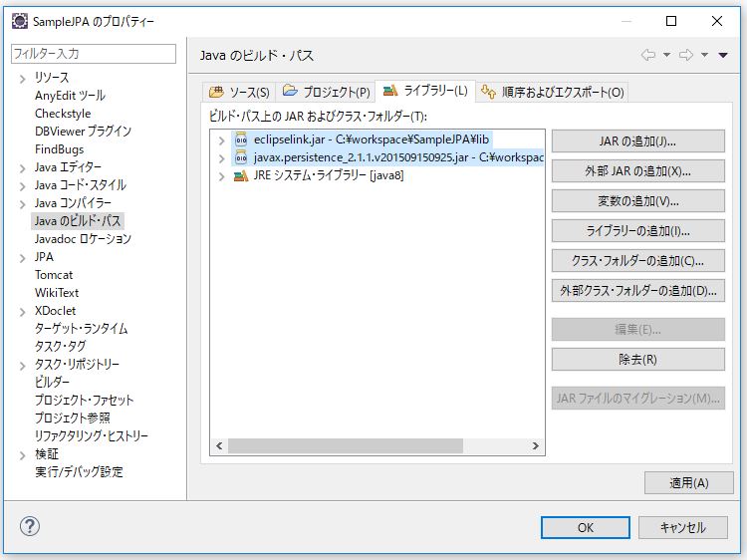The height and width of the screenshot is (560, 747).
Task: Expand the JRE システム・ライブラリー node
Action: [x=221, y=175]
